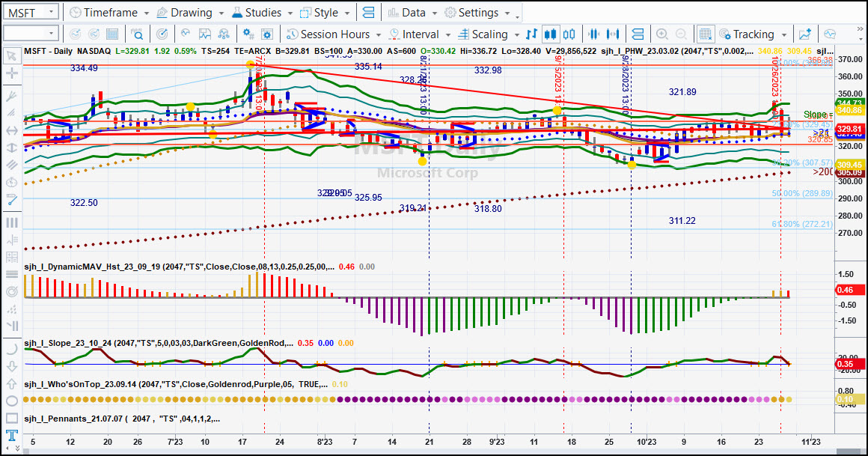Open the Session Hours dropdown
The width and height of the screenshot is (868, 456).
point(334,34)
